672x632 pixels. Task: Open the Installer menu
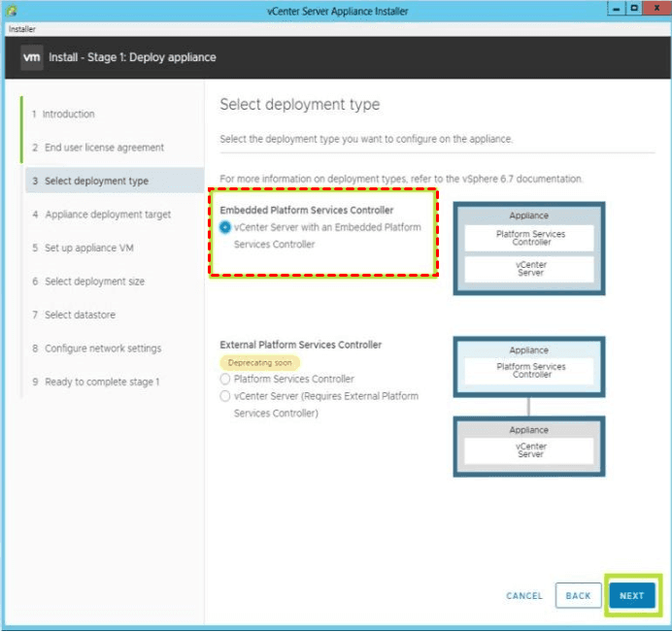(22, 29)
